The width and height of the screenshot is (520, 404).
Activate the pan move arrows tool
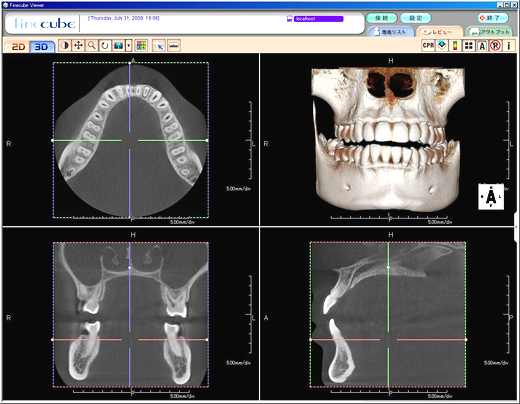[78, 45]
